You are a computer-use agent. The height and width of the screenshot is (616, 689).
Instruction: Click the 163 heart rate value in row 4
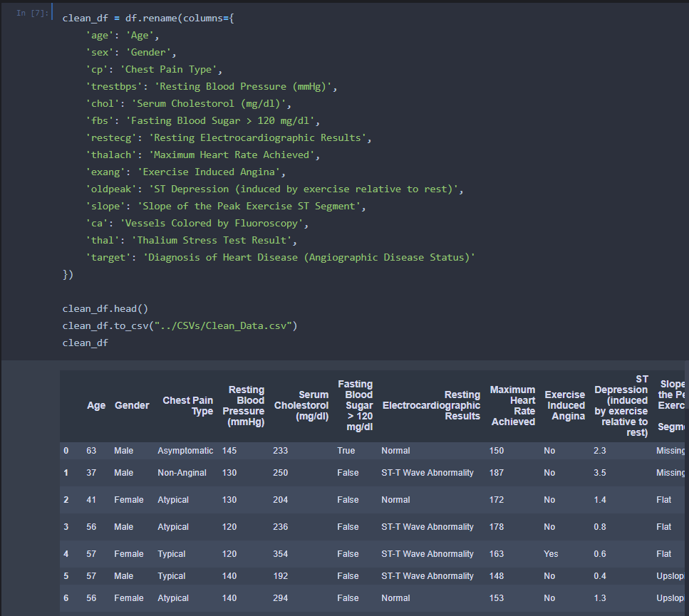click(497, 555)
